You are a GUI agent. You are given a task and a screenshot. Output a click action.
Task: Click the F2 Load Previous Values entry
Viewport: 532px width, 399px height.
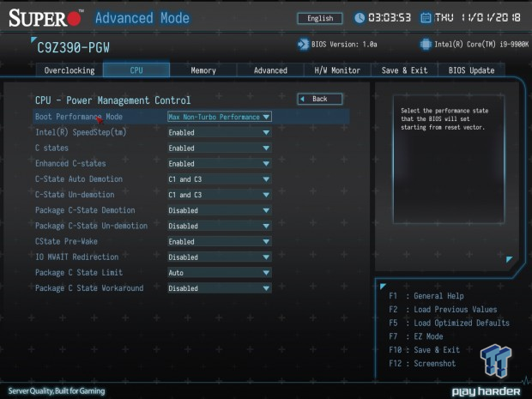(x=443, y=310)
